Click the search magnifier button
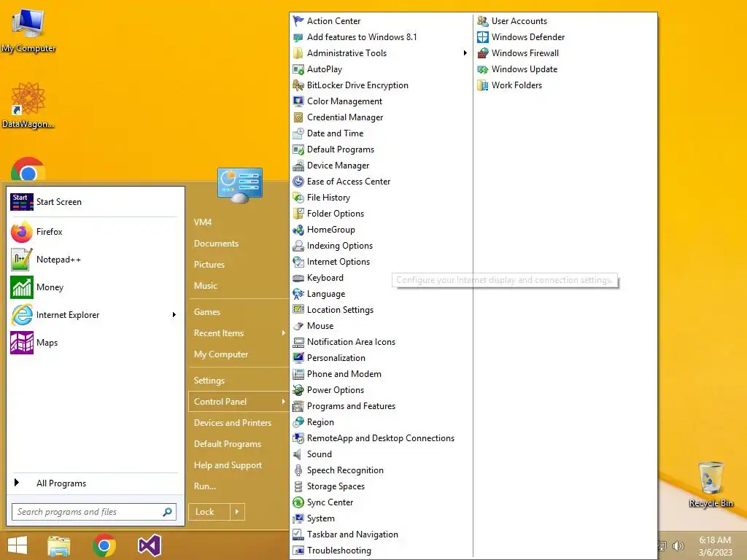The width and height of the screenshot is (747, 560). [167, 512]
